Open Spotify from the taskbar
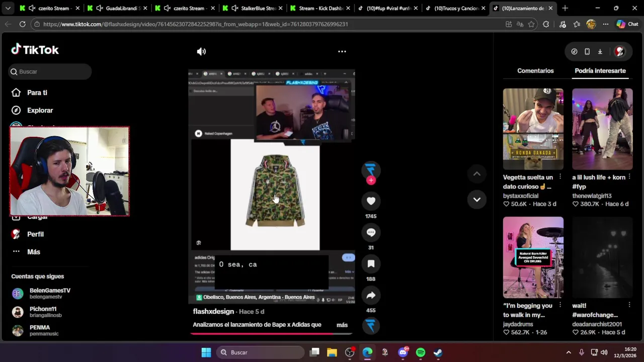 pyautogui.click(x=421, y=352)
